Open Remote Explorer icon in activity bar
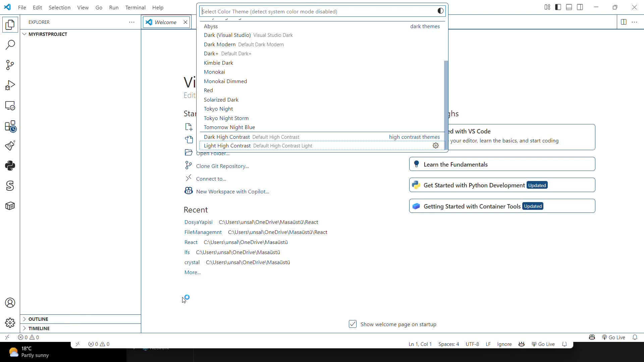Viewport: 644px width, 362px height. [x=10, y=106]
